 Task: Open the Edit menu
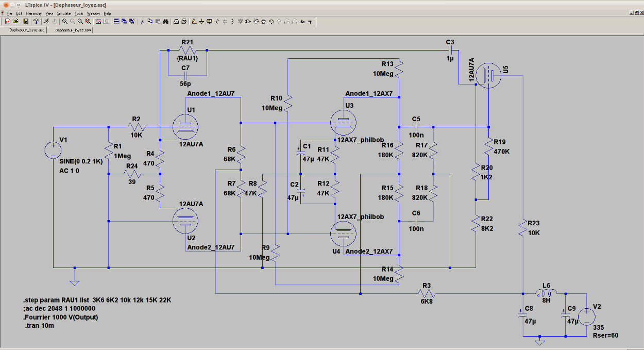point(19,13)
